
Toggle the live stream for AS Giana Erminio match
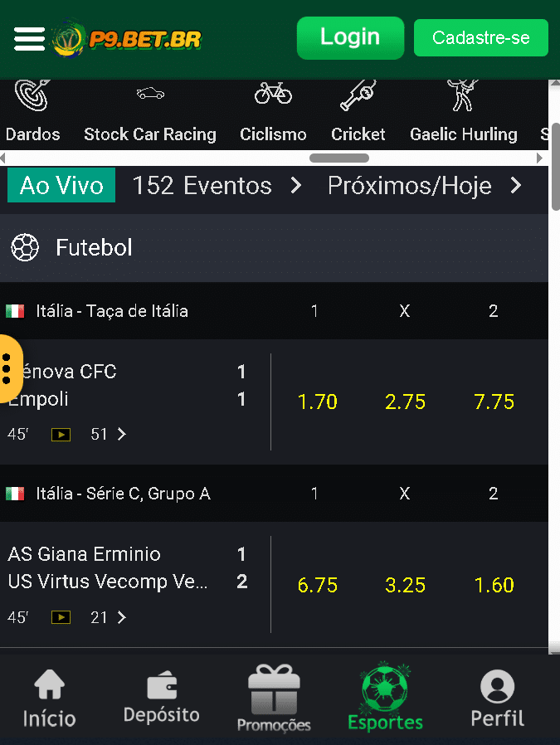point(60,617)
